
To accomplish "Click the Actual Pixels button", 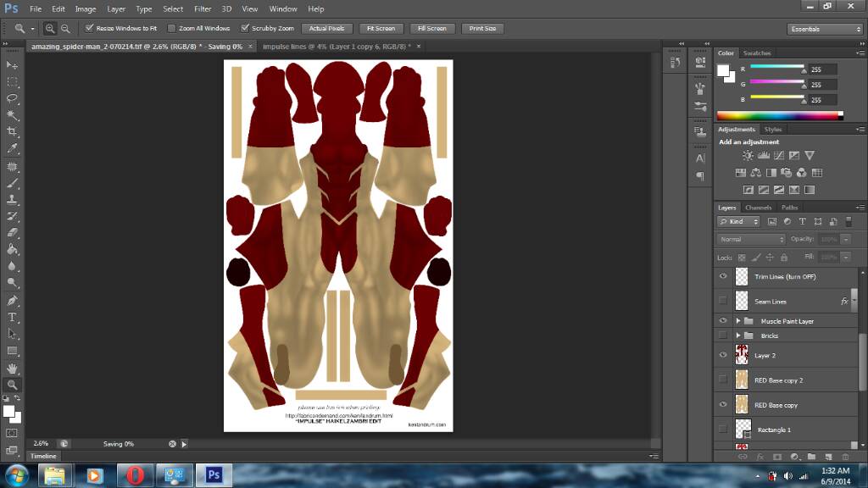I will tap(326, 28).
